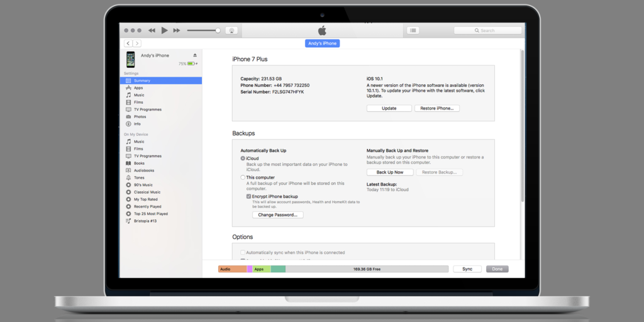Select the Andy's iPhone device tab
This screenshot has height=322, width=644.
(x=323, y=43)
